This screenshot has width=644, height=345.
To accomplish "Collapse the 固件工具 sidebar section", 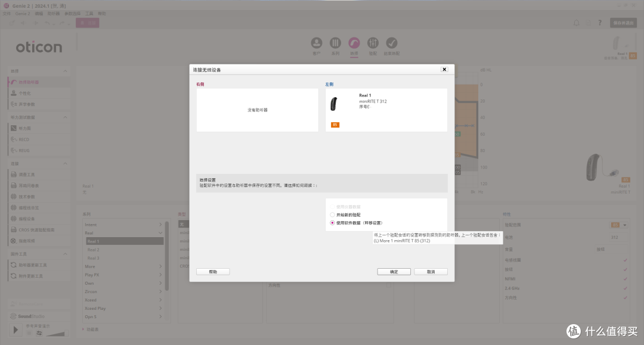I will [x=65, y=254].
